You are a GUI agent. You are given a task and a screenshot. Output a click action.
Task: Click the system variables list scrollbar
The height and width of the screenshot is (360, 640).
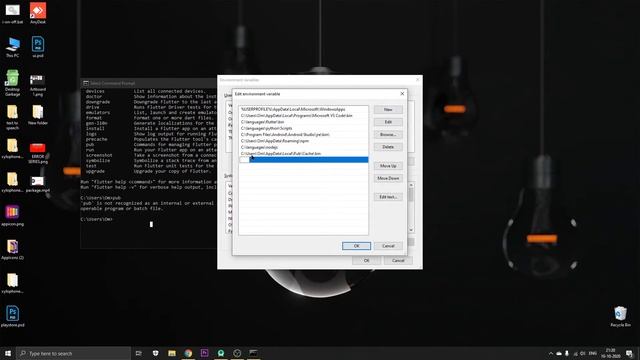tap(411, 208)
